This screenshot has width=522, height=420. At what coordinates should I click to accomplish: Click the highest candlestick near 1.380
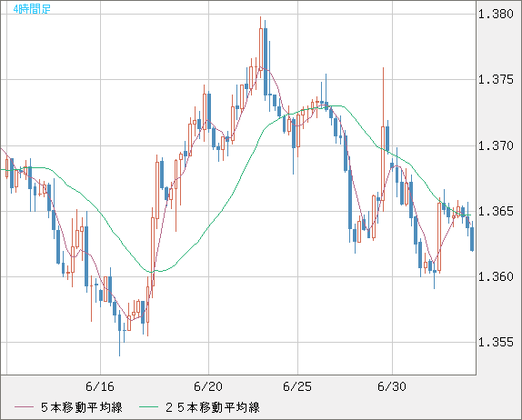tap(261, 48)
